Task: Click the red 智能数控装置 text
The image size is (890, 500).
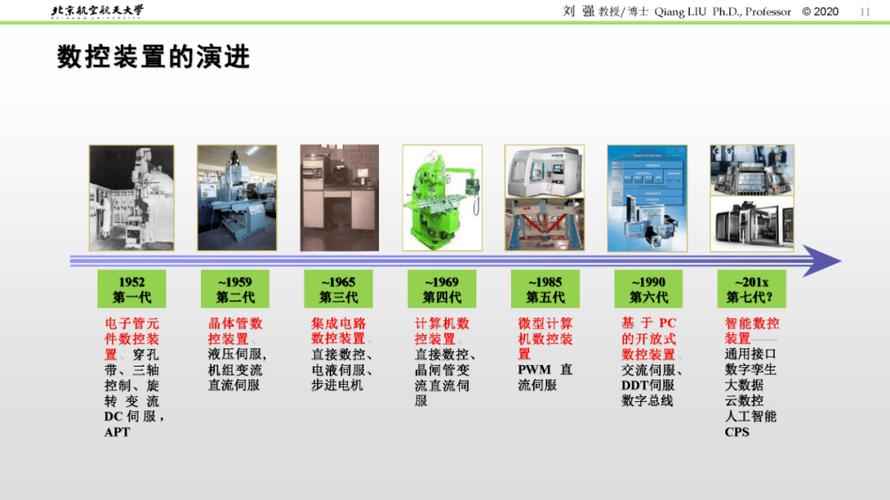Action: point(750,330)
